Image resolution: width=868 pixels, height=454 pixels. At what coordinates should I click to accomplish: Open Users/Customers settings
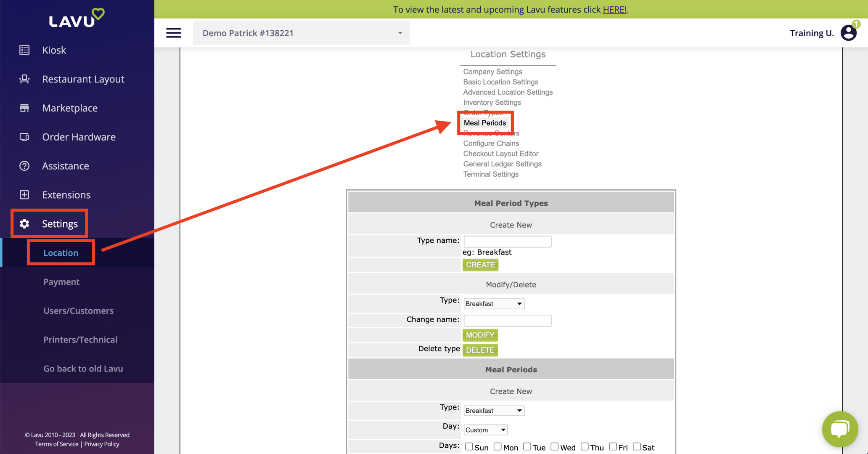pos(78,311)
